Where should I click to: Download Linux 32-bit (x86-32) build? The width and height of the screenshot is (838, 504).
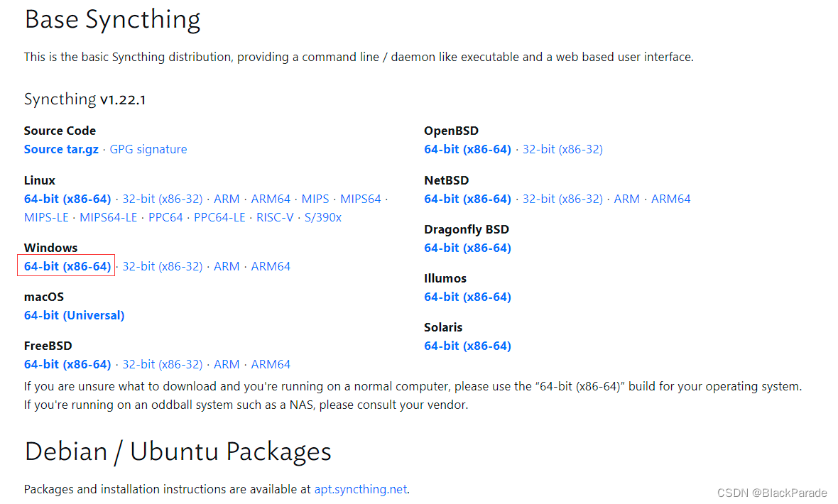pyautogui.click(x=163, y=199)
